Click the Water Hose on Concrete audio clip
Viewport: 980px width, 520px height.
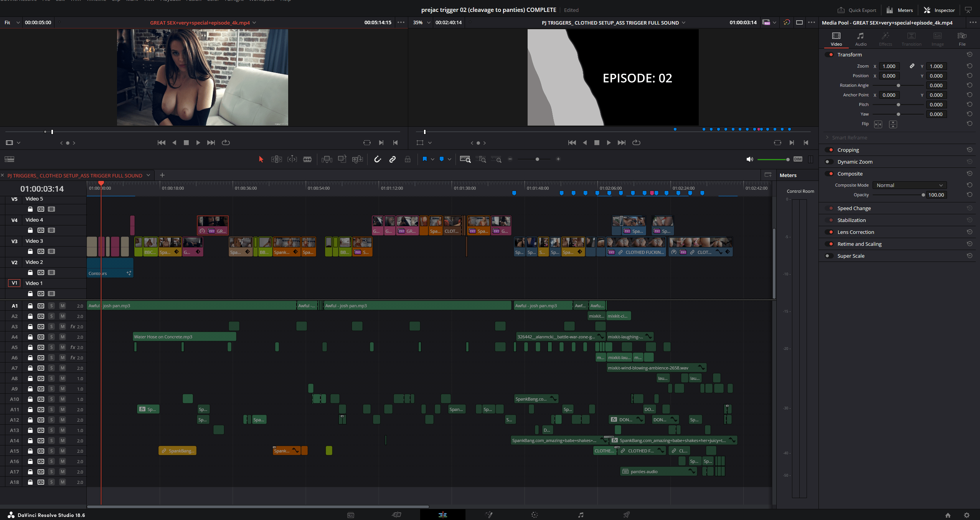[184, 337]
